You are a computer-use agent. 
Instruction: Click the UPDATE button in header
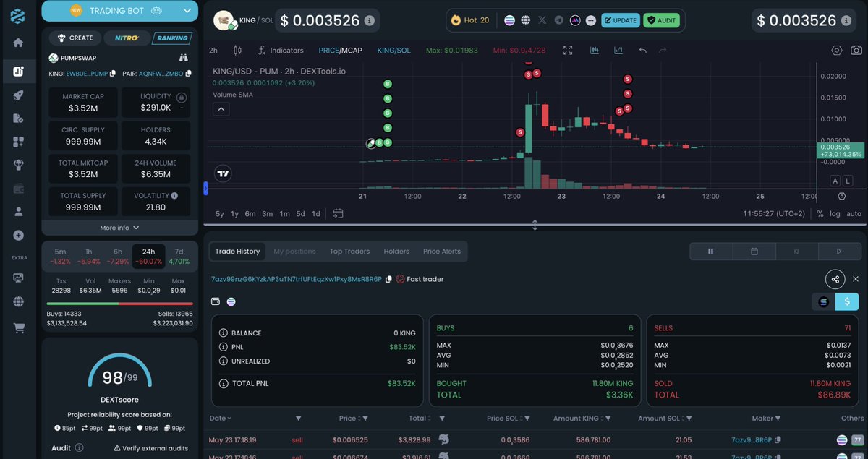pyautogui.click(x=621, y=20)
